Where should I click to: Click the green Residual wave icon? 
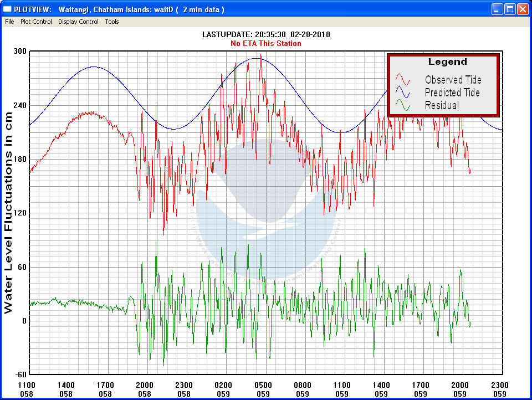pyautogui.click(x=402, y=105)
